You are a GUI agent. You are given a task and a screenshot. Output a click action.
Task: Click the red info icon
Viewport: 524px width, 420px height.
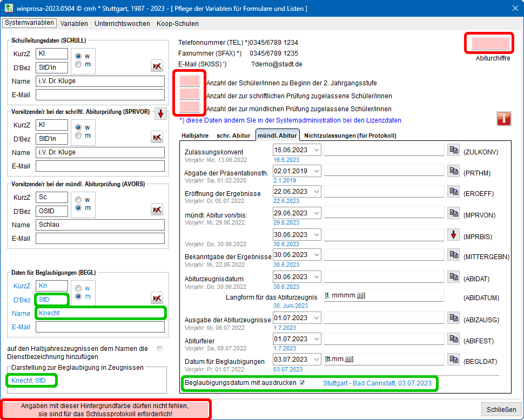coord(503,119)
